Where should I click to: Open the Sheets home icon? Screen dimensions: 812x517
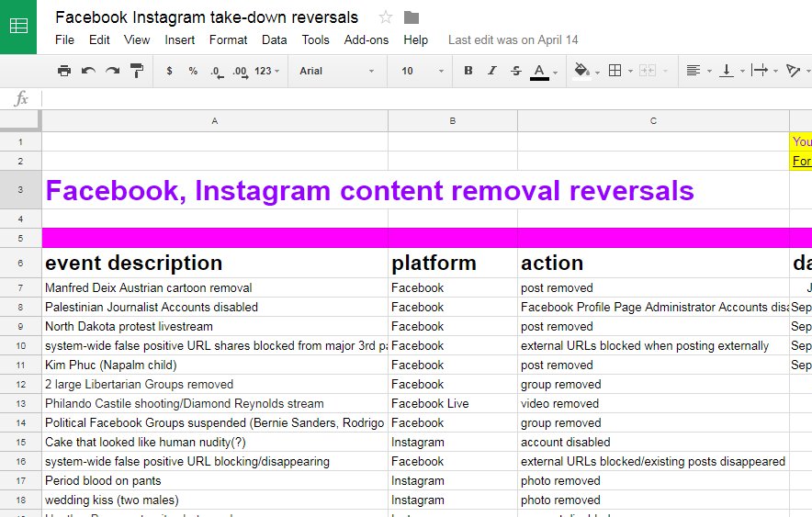pyautogui.click(x=18, y=26)
